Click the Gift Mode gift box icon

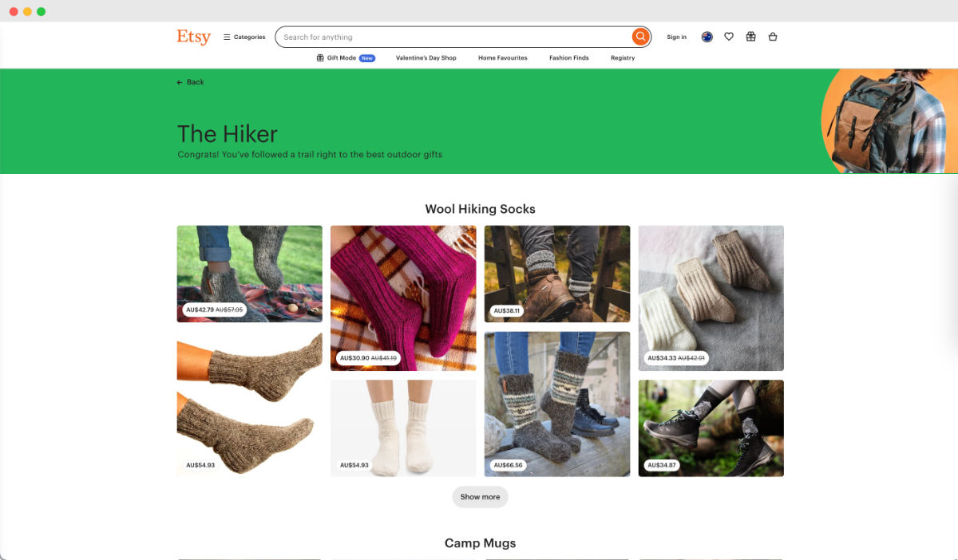pos(319,57)
